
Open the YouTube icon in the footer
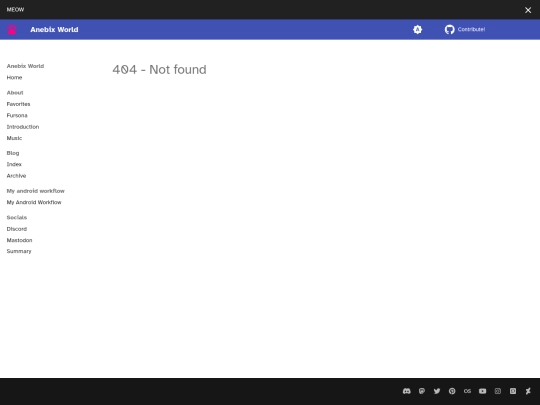(482, 391)
